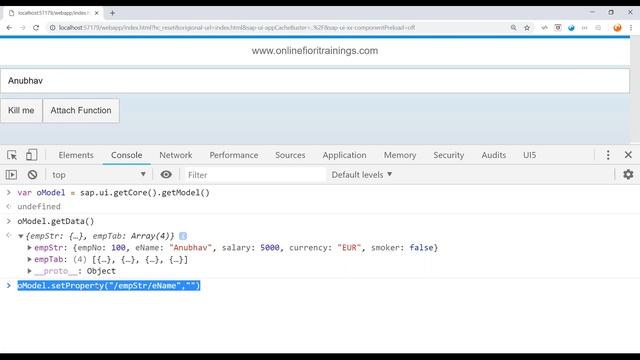Open the UI5 tab
The image size is (640, 360).
click(x=529, y=155)
